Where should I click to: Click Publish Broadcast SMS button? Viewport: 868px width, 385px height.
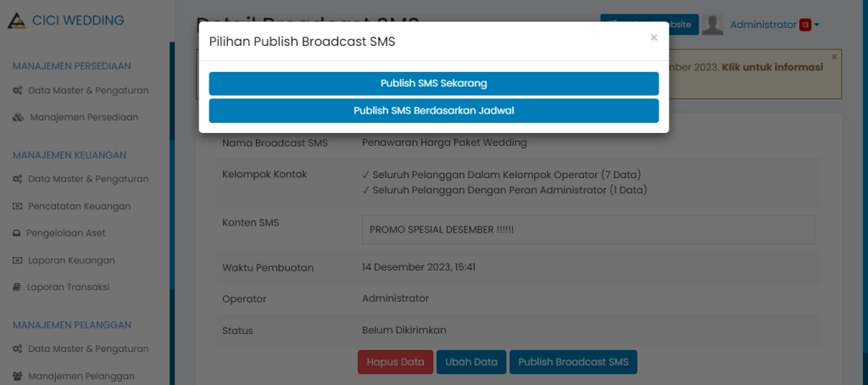click(574, 362)
